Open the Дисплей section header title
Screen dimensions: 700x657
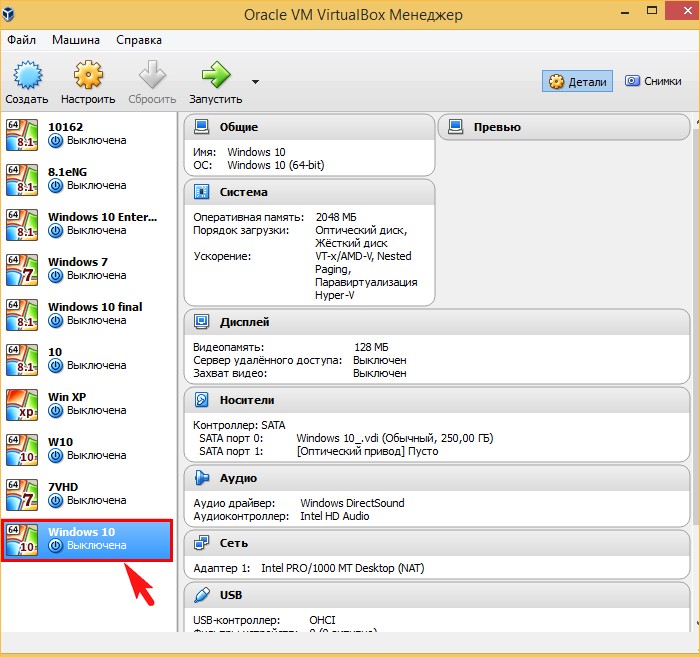click(x=245, y=322)
